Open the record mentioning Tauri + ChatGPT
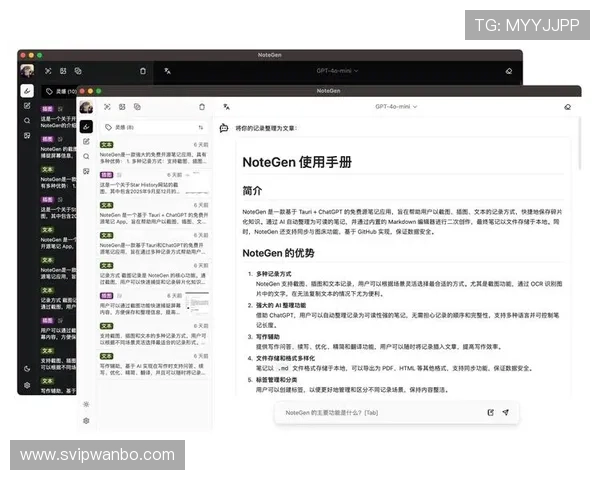Screen dimensions: 600x480 154,213
